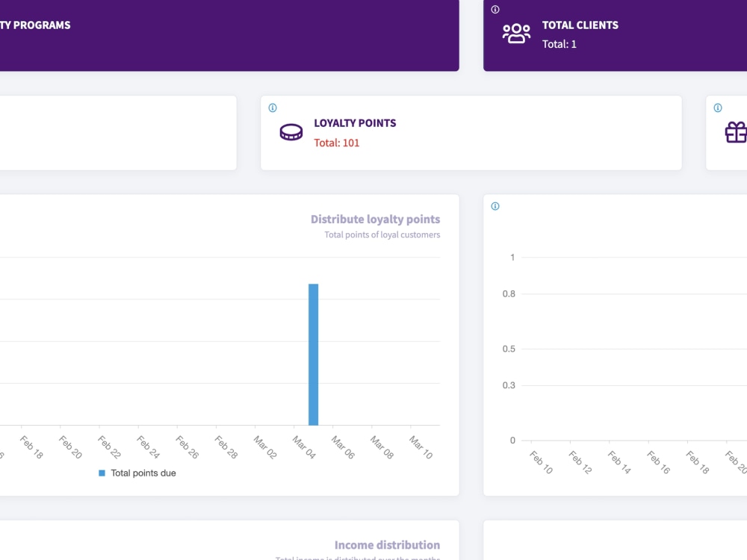Click the blue bar in loyalty points chart
Screen dimensions: 747x560
pos(314,354)
